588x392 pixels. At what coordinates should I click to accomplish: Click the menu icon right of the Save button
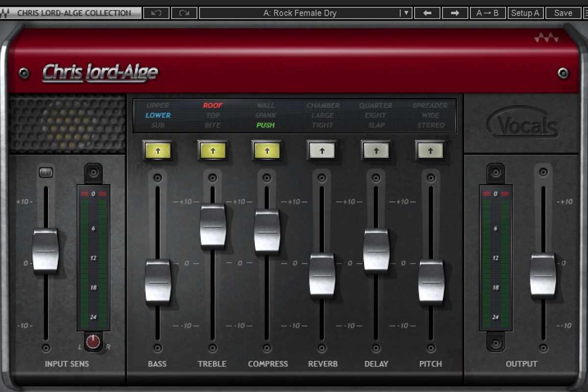585,13
